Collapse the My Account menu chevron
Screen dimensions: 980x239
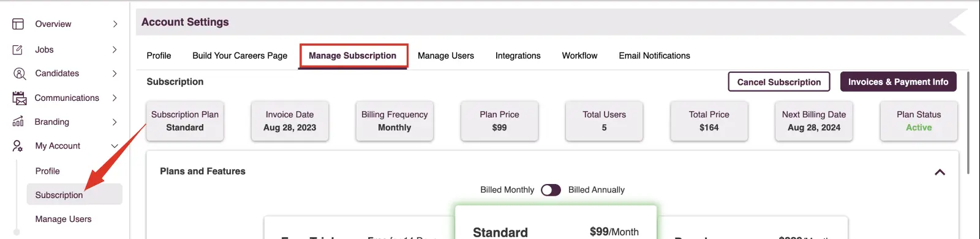pyautogui.click(x=115, y=146)
